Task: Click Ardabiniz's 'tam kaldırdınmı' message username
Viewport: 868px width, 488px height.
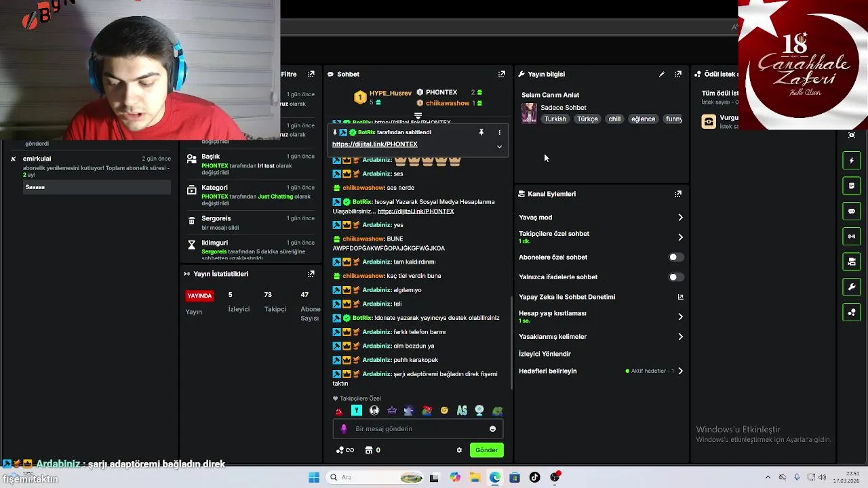Action: click(x=376, y=262)
